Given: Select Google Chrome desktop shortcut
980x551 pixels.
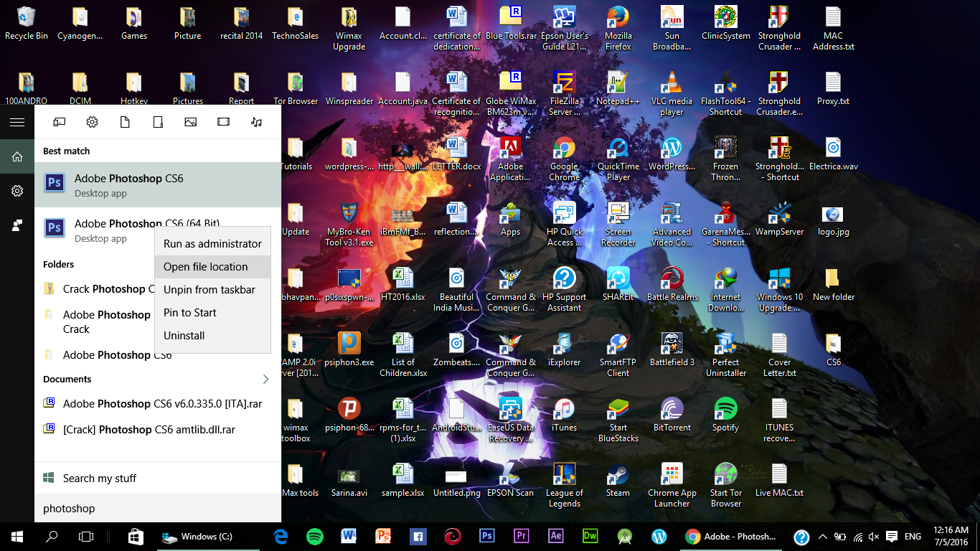Looking at the screenshot, I should (565, 160).
